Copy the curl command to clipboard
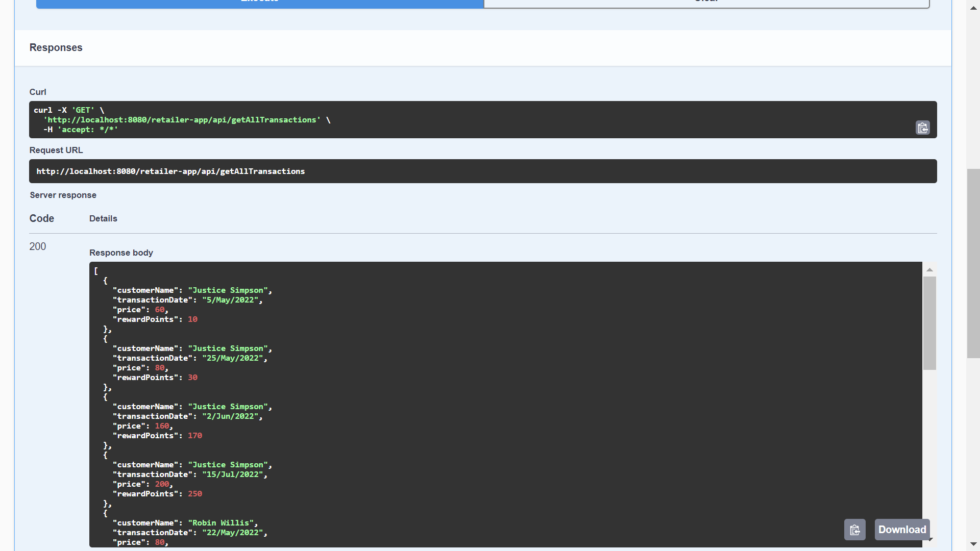The width and height of the screenshot is (980, 551). (x=922, y=128)
